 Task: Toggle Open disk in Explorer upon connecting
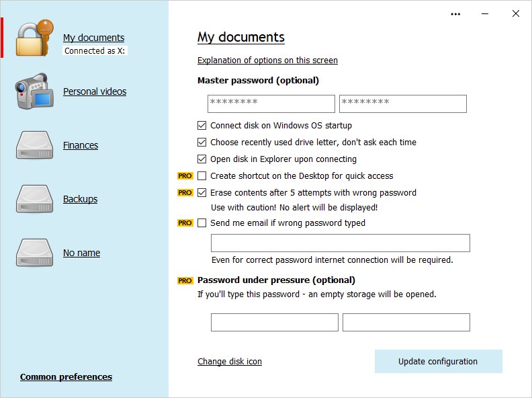pos(202,159)
